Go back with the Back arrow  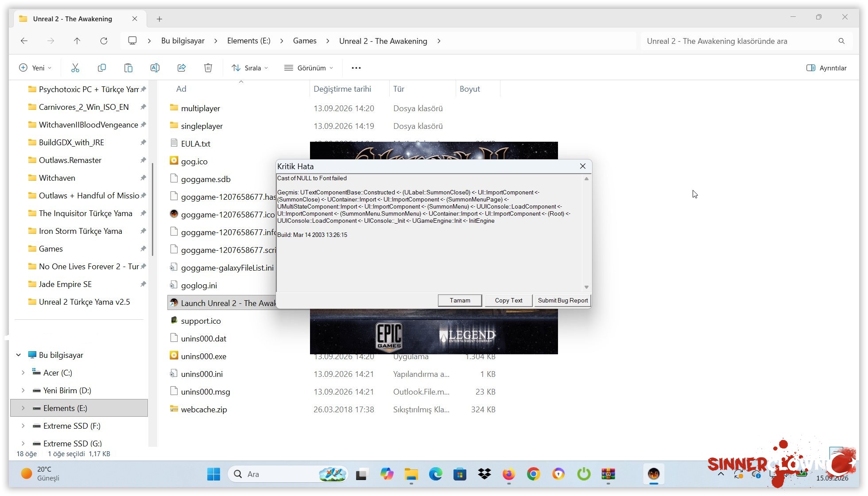(x=24, y=41)
